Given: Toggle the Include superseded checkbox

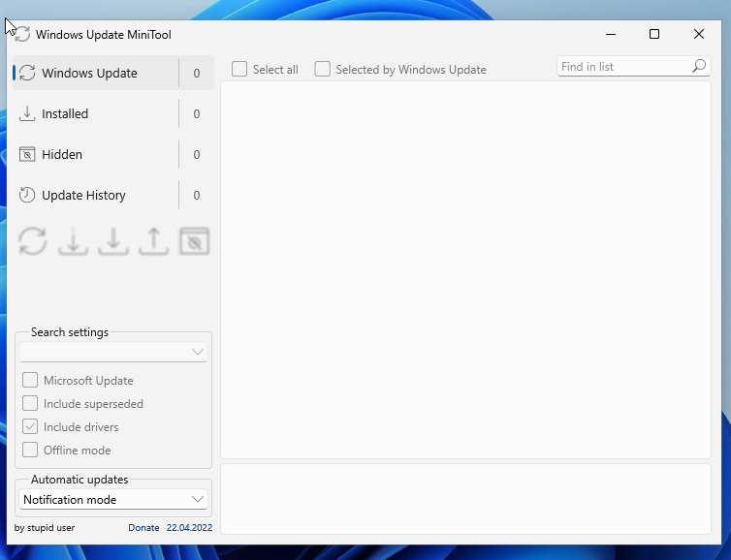Looking at the screenshot, I should (x=30, y=404).
